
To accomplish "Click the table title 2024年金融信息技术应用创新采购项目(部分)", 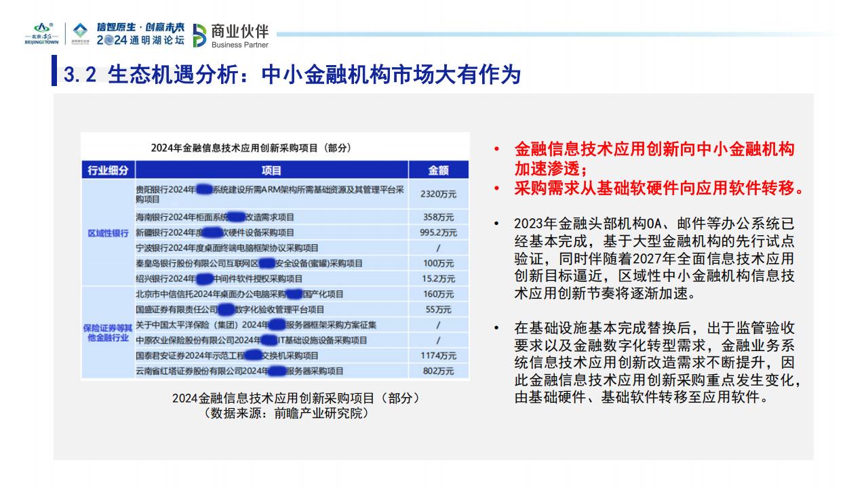I will pos(251,147).
